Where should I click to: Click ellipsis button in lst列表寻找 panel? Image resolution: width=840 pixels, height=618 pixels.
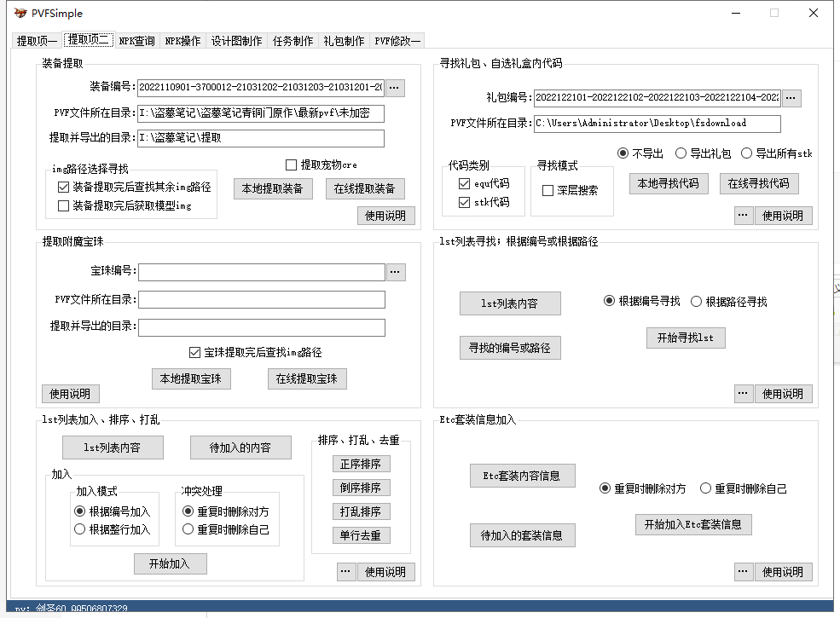pos(743,393)
